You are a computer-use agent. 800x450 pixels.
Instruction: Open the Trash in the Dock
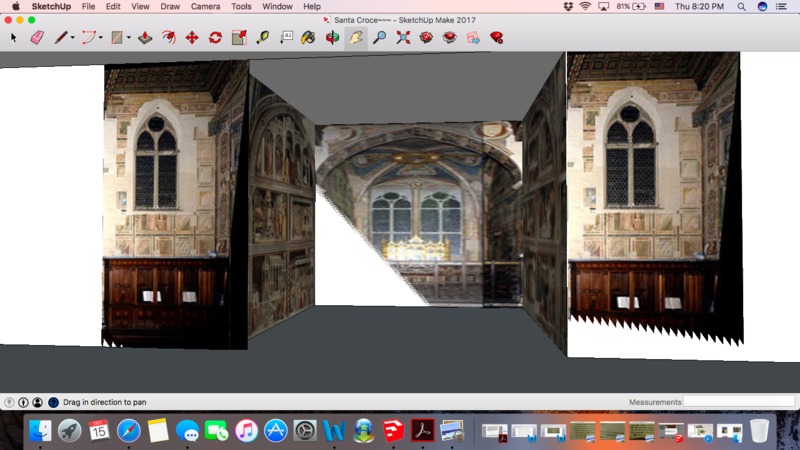coord(759,431)
